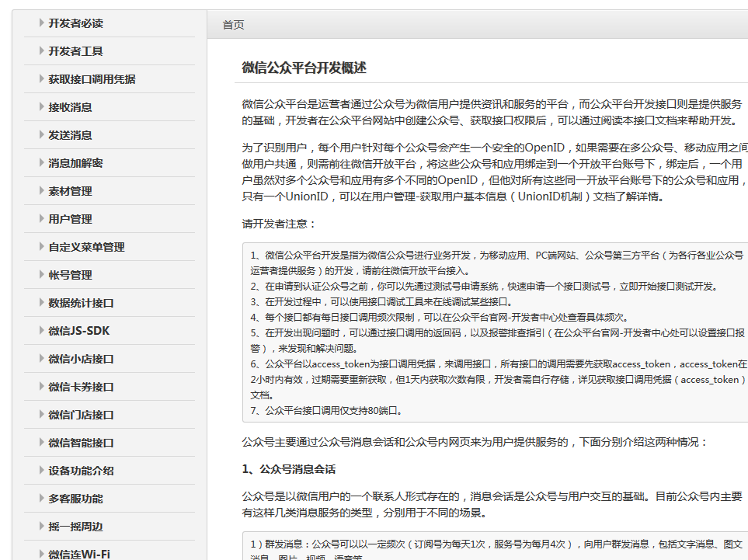Click arrow beside 接收消息

coord(42,107)
